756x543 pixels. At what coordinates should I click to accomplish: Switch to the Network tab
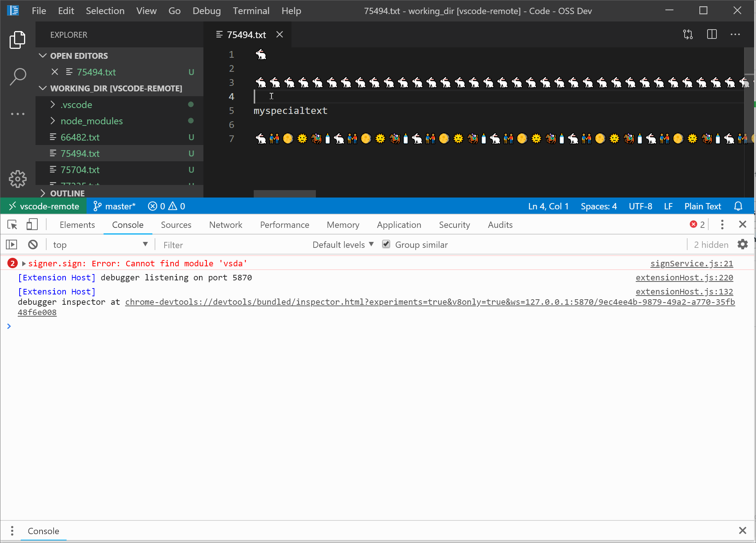point(226,225)
